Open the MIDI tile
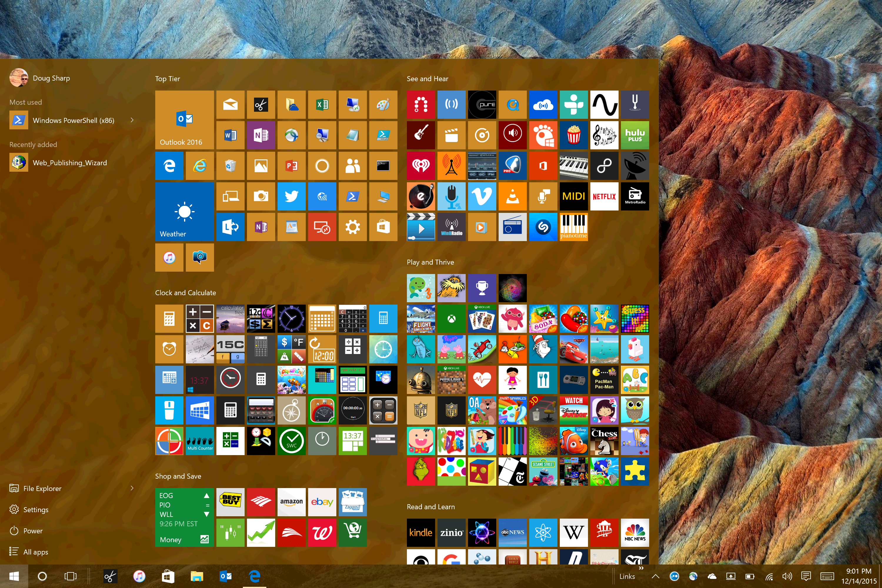 point(574,196)
